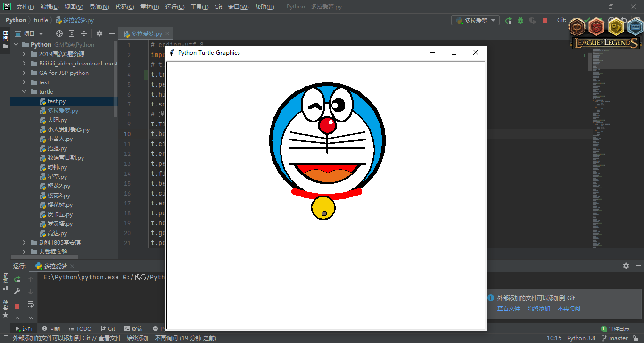
Task: Collapse the turtle folder in tree
Action: pos(25,92)
